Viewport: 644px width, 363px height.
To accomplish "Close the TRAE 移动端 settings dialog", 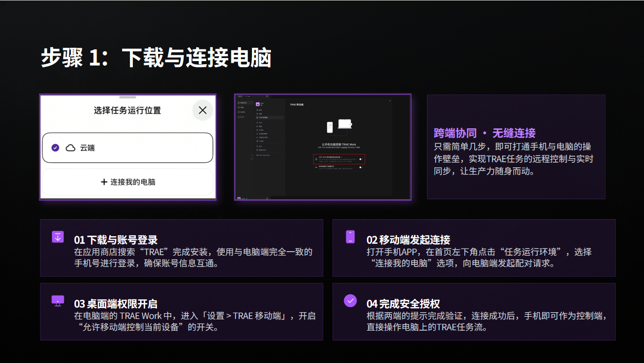I will 390,101.
